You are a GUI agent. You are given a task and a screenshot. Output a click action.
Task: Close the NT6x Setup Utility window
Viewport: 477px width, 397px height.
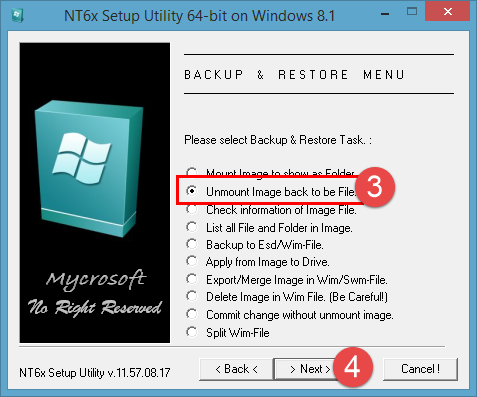pyautogui.click(x=448, y=12)
